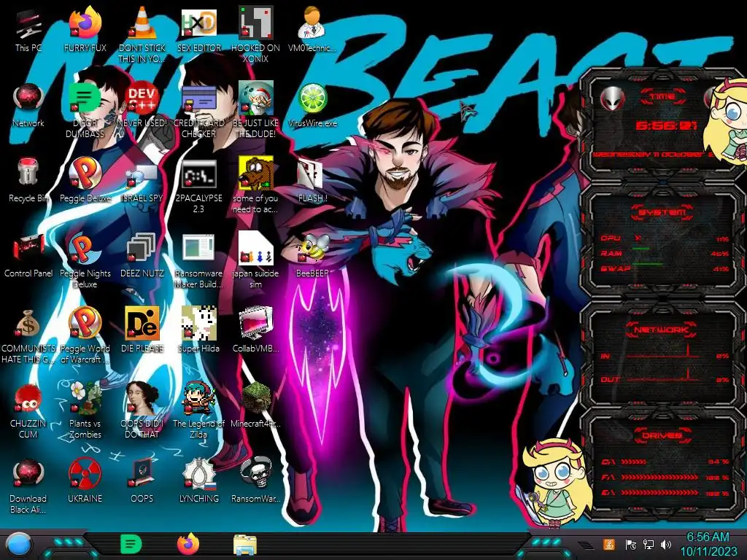The image size is (747, 560).
Task: Launch Peggle Nights Deluxe
Action: [x=85, y=261]
